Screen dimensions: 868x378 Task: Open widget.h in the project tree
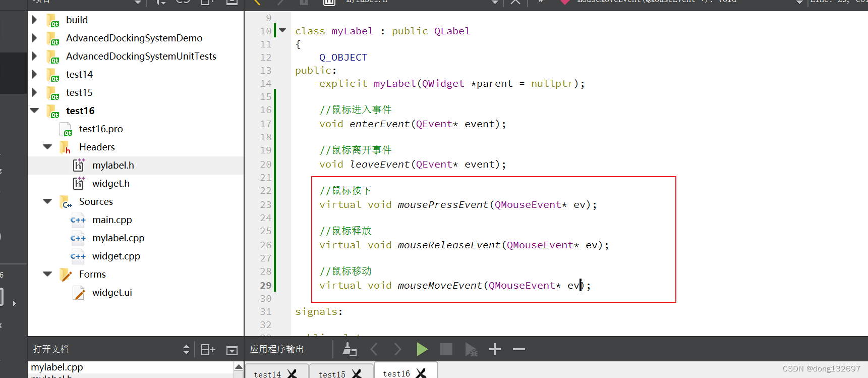coord(111,183)
